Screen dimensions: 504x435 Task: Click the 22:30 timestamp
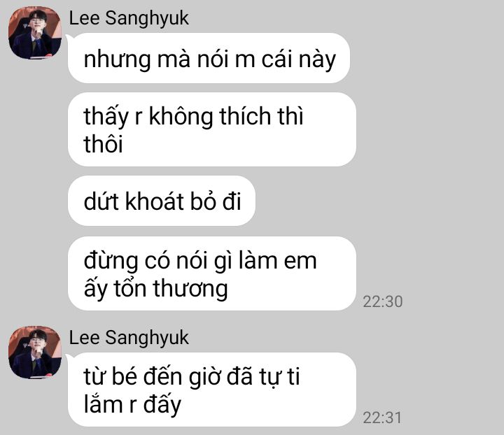(x=382, y=301)
